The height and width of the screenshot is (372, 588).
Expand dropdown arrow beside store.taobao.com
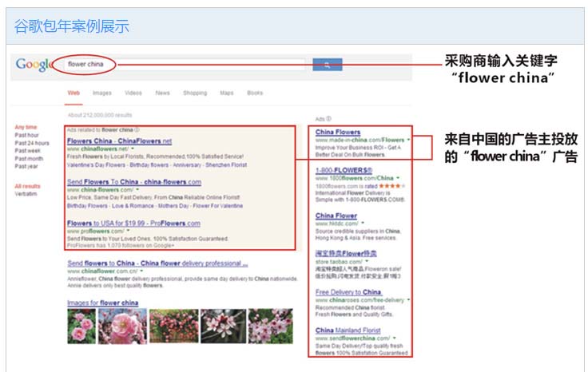[367, 262]
